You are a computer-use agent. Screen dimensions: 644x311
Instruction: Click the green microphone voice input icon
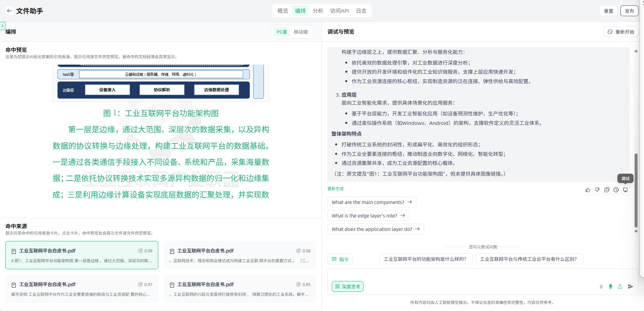611,286
